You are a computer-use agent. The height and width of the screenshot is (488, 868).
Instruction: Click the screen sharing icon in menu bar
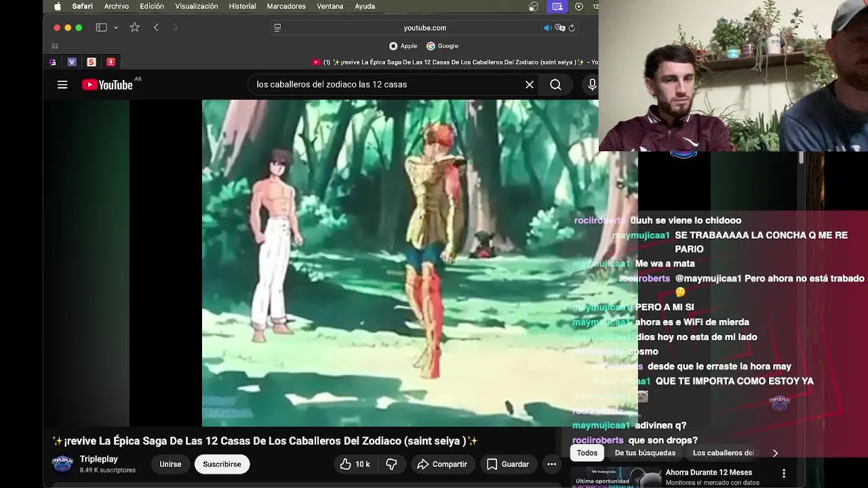tap(557, 6)
